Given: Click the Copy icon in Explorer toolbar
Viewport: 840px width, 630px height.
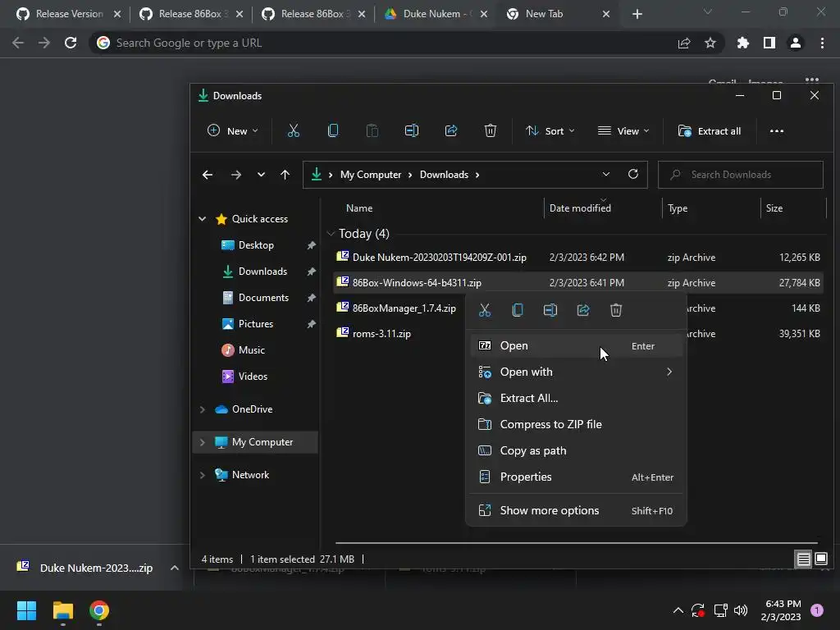Looking at the screenshot, I should pyautogui.click(x=333, y=130).
